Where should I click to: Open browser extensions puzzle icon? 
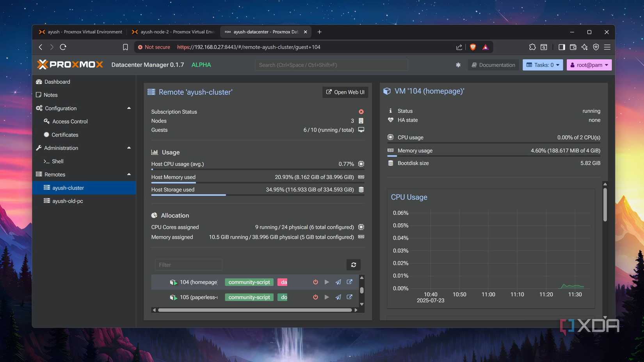532,47
